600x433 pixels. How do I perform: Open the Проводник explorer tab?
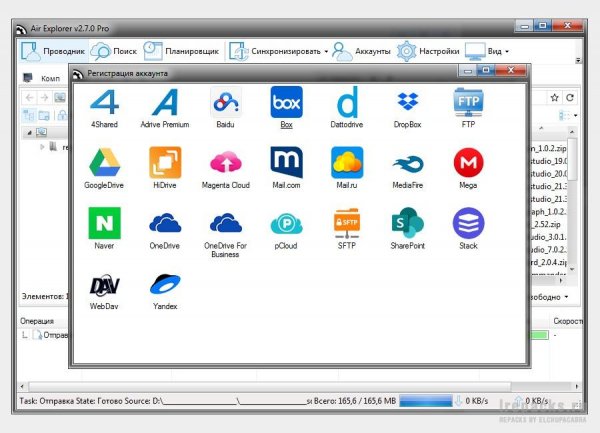[53, 51]
